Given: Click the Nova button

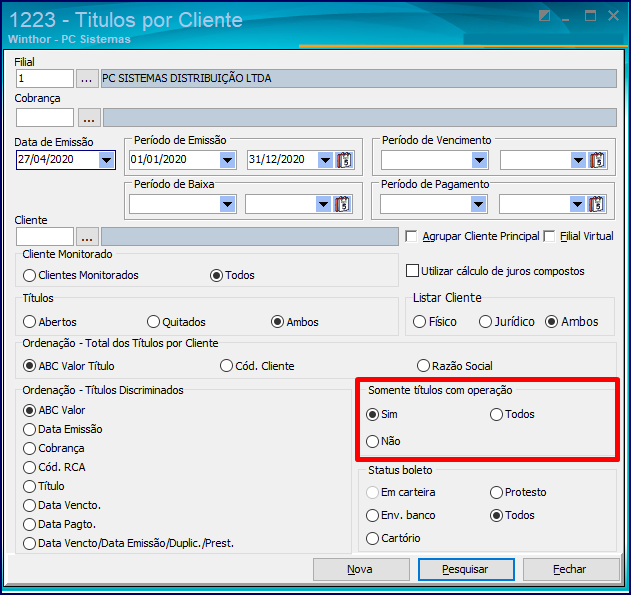Looking at the screenshot, I should coord(361,569).
